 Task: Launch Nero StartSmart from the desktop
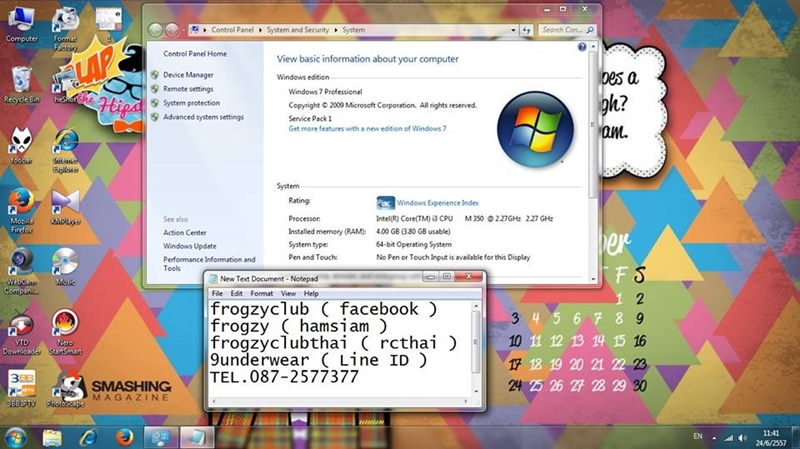point(65,332)
